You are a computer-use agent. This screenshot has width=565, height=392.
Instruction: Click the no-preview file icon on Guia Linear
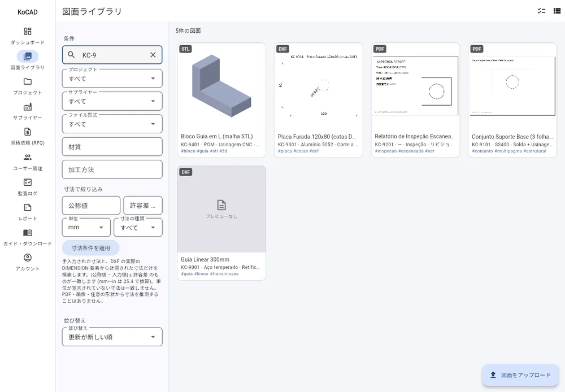point(221,205)
